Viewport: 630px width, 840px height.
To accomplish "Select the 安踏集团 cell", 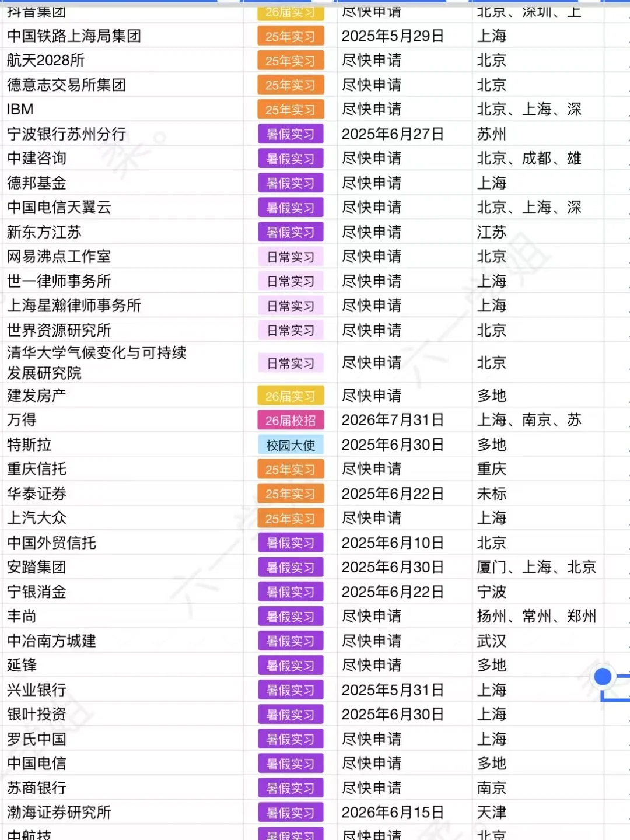I will [123, 567].
